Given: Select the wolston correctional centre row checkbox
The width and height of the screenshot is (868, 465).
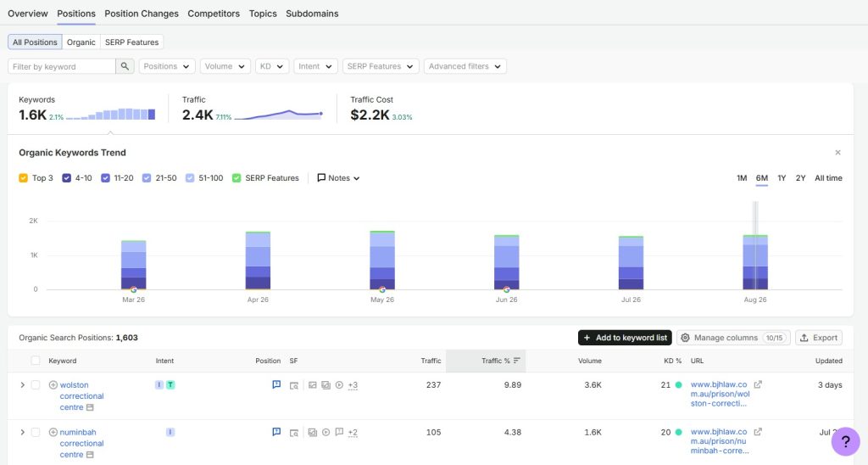Looking at the screenshot, I should pos(36,384).
